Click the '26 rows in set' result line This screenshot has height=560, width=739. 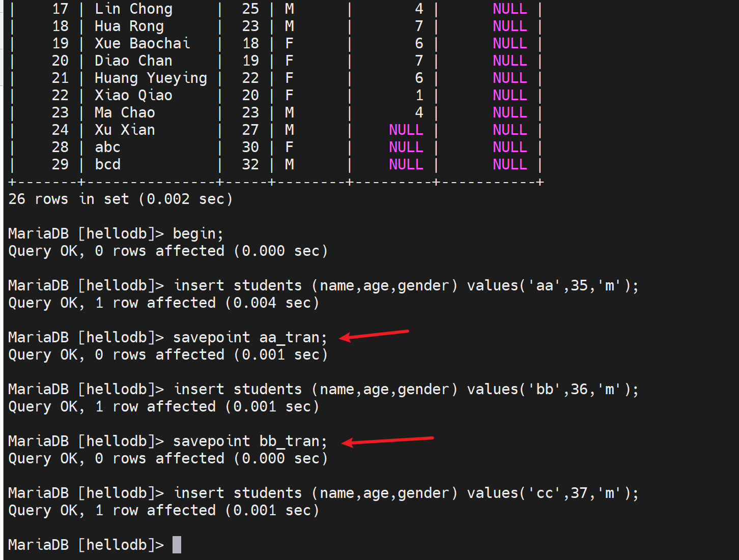120,199
